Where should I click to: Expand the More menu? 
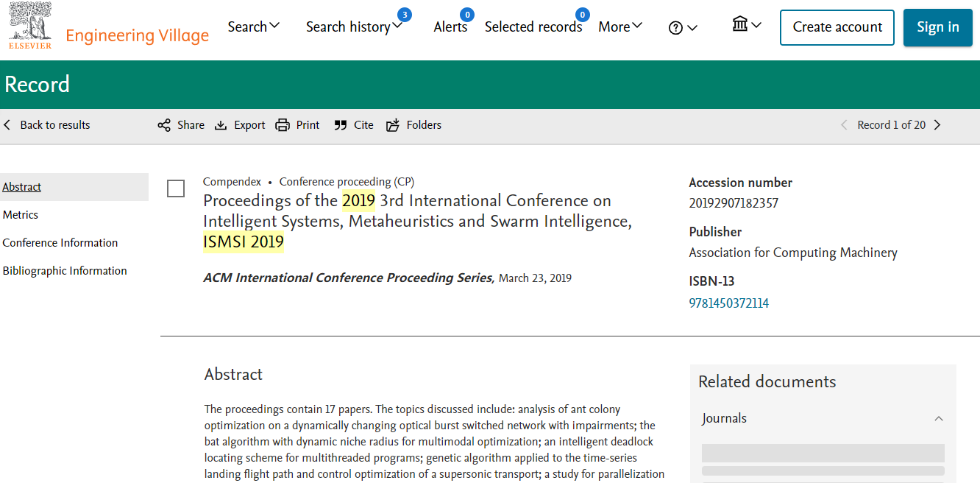pyautogui.click(x=620, y=27)
